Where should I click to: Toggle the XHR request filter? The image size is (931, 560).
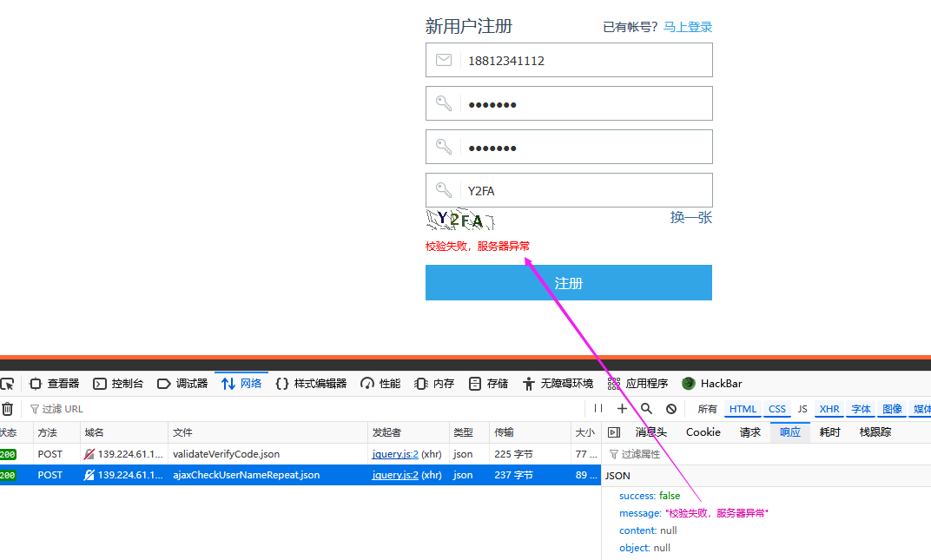click(x=829, y=409)
